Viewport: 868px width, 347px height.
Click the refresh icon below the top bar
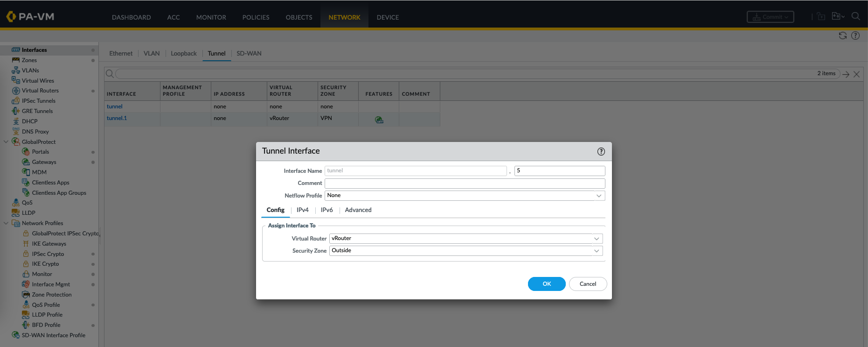pyautogui.click(x=842, y=35)
